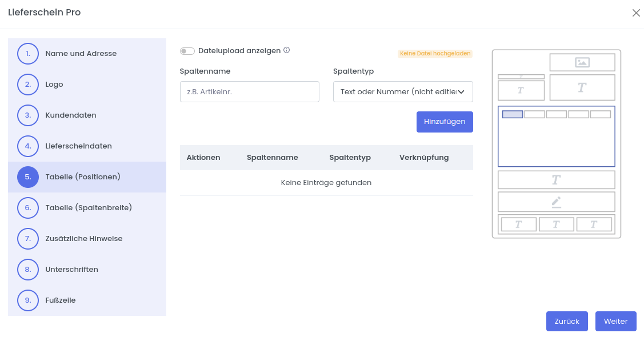Click the Keine Datei hochgeladen badge
This screenshot has width=644, height=341.
(435, 54)
